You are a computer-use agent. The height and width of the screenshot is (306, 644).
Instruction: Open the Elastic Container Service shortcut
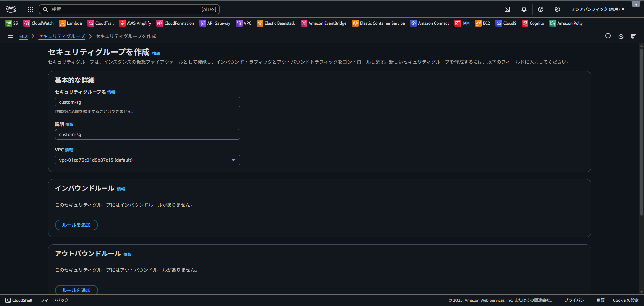tap(378, 23)
